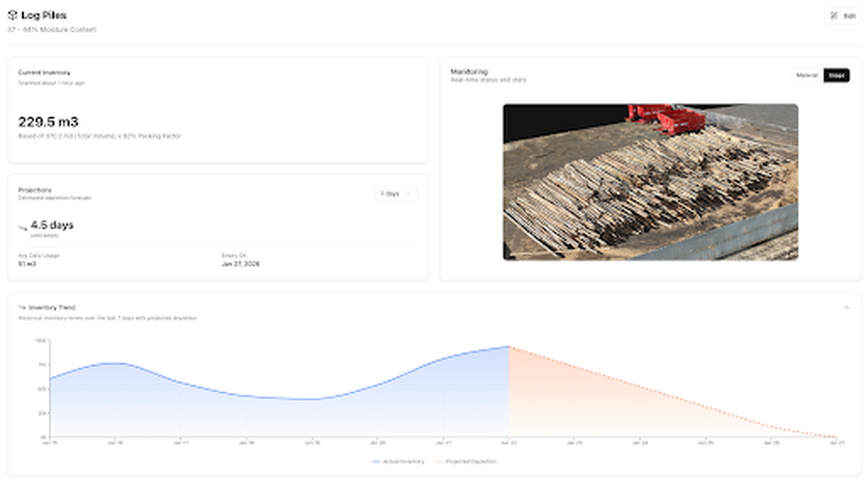This screenshot has height=485, width=868.
Task: Click the Monitoring panel heading
Action: point(469,71)
